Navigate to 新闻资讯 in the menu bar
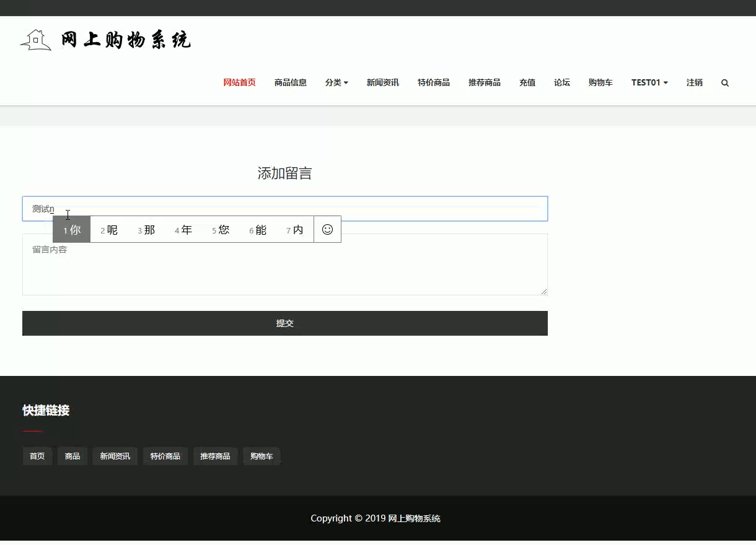The height and width of the screenshot is (545, 756). (383, 82)
